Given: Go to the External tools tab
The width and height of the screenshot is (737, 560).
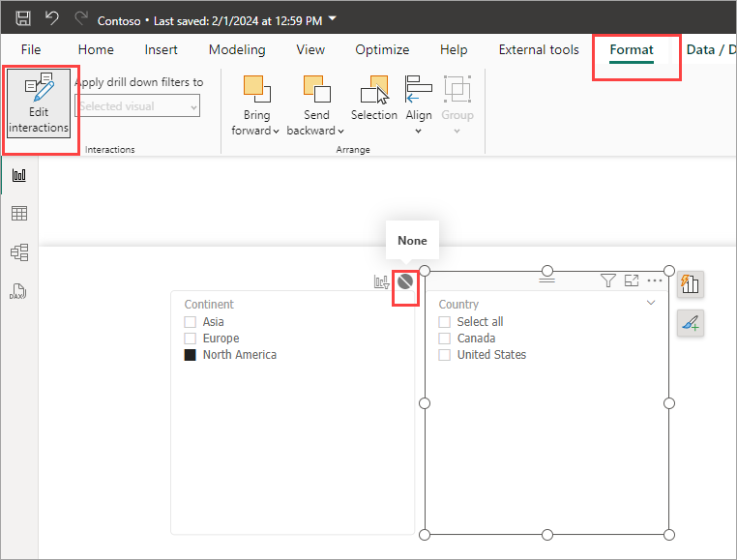Looking at the screenshot, I should tap(539, 50).
